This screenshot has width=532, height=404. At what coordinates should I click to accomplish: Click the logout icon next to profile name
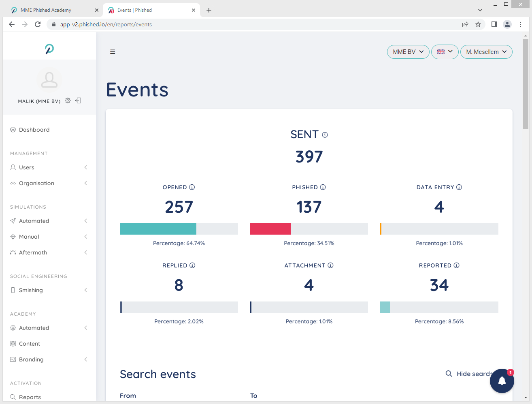tap(78, 100)
